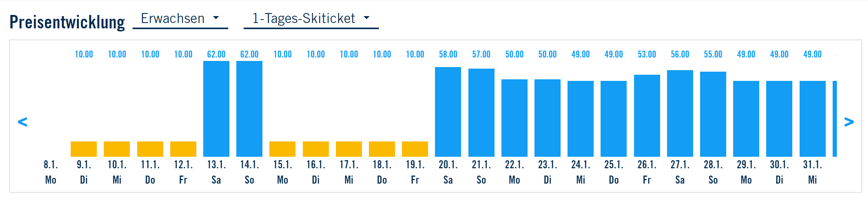Select the blue bar for Saturday 13.1.

pos(216,109)
